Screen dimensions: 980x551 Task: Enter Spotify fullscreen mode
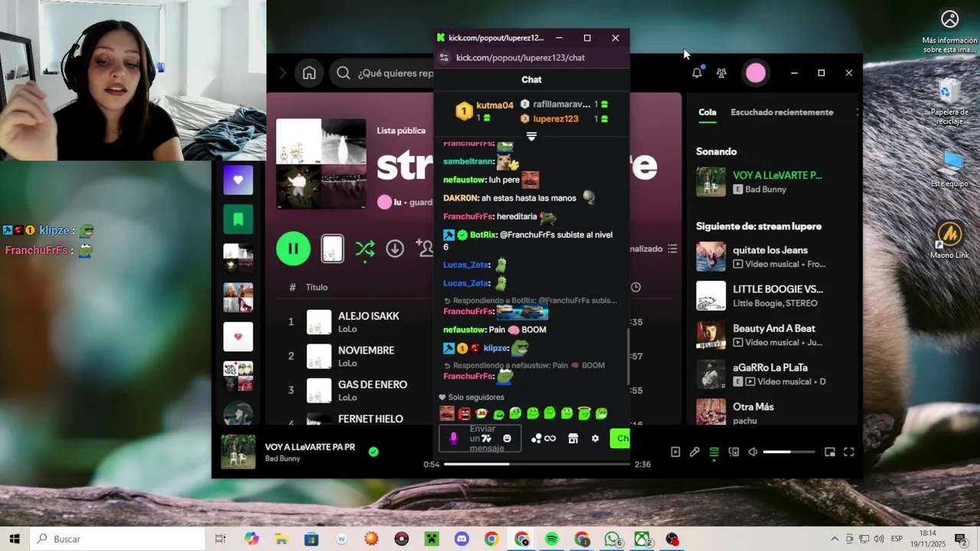pos(848,452)
